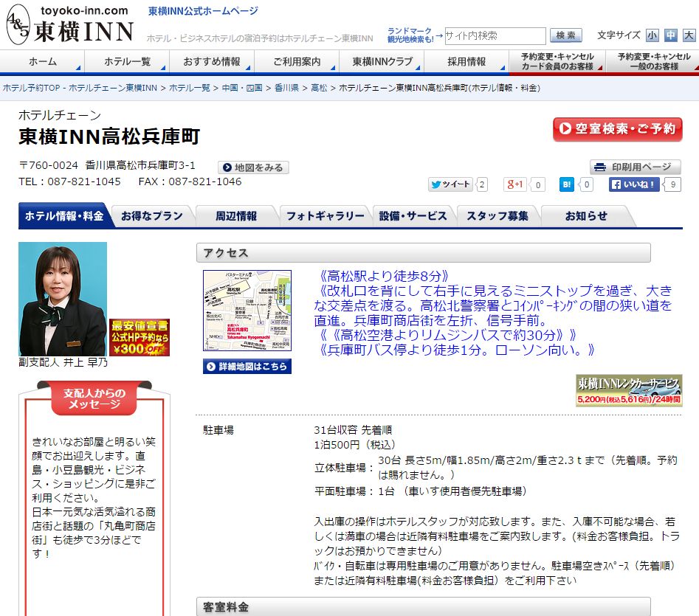Switch to the 周辺情報 tab
The height and width of the screenshot is (616, 699).
(236, 216)
